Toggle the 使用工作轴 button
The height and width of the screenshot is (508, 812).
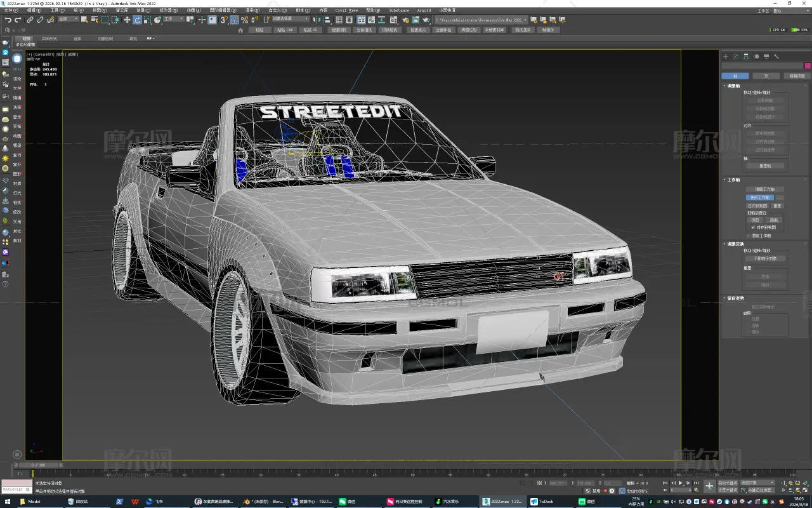[760, 197]
